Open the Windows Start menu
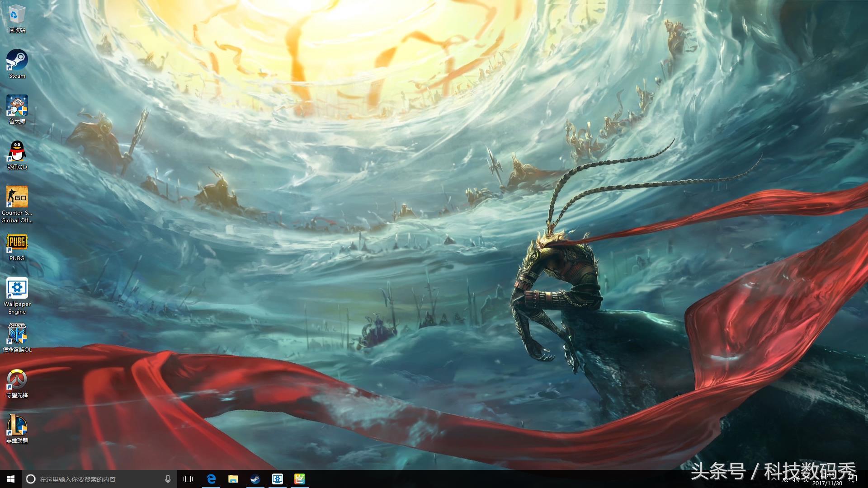This screenshot has height=488, width=868. tap(11, 479)
